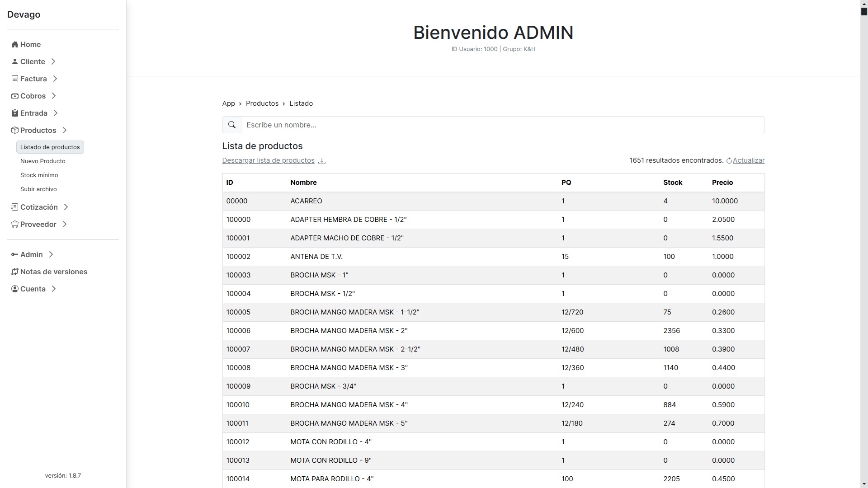Click Descargar lista de productos link

[x=268, y=160]
